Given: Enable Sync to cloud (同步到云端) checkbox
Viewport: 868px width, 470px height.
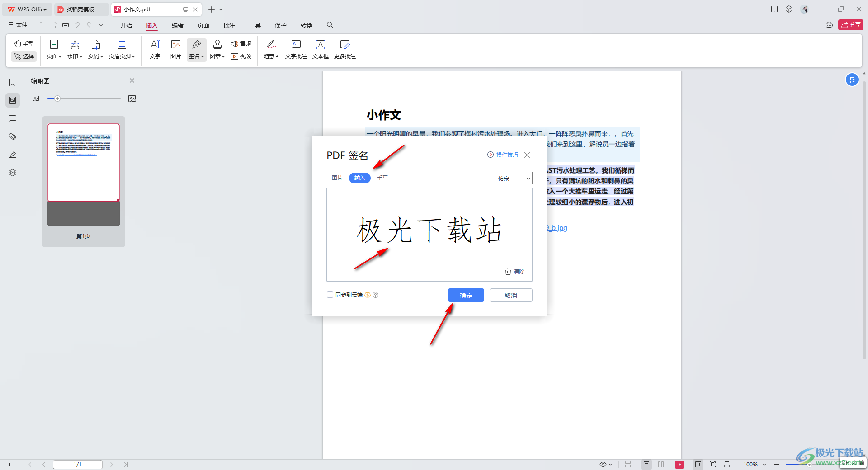Looking at the screenshot, I should (330, 295).
